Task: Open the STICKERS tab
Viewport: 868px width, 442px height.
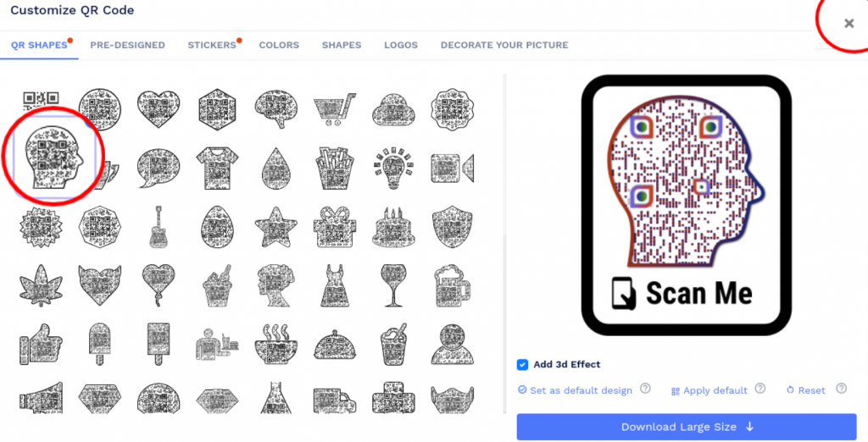Action: [x=212, y=46]
